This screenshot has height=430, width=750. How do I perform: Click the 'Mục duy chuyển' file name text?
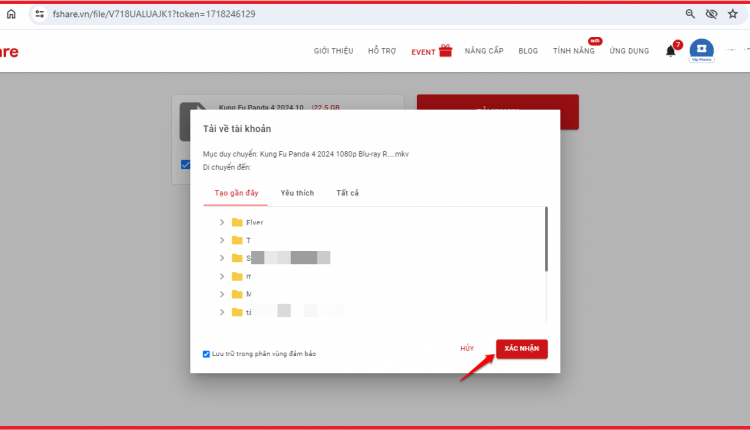coord(306,154)
